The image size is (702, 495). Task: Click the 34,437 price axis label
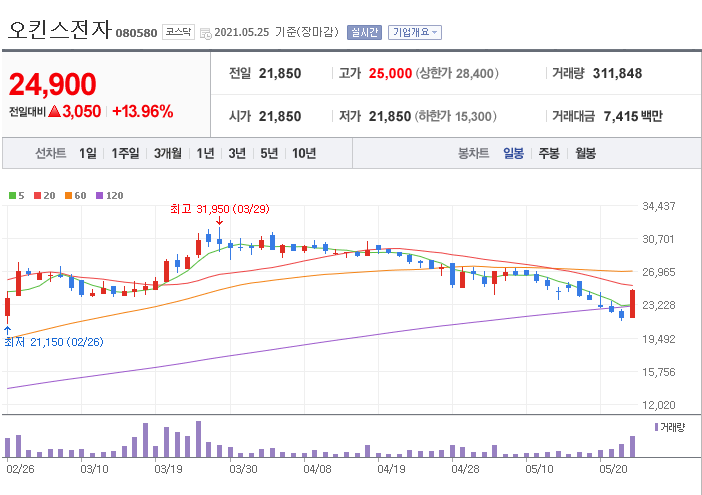click(x=659, y=206)
